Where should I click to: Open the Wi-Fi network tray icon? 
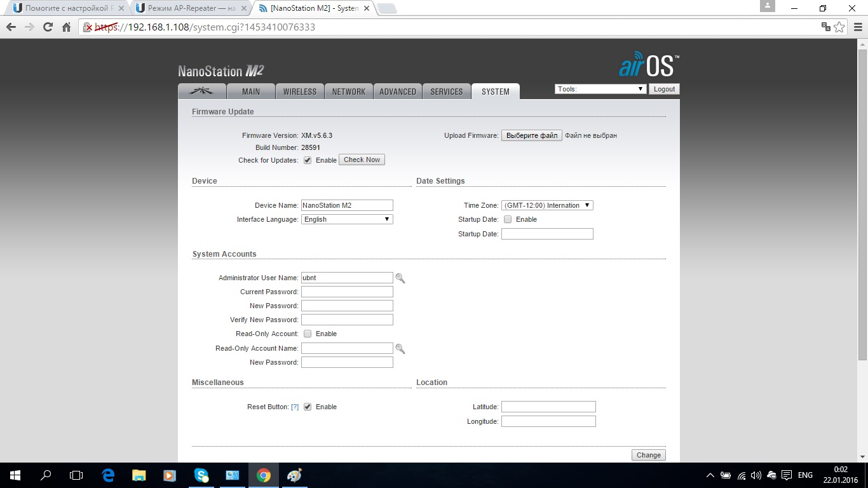click(x=741, y=475)
